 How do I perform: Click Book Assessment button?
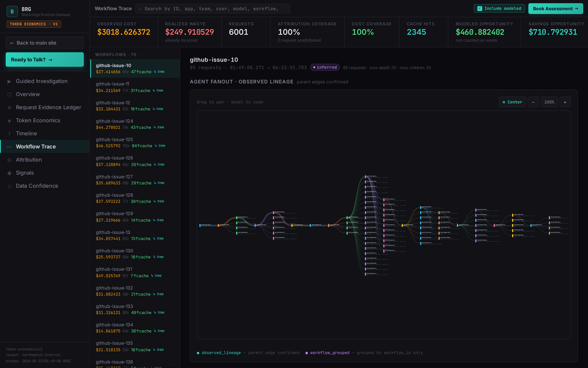click(x=556, y=9)
